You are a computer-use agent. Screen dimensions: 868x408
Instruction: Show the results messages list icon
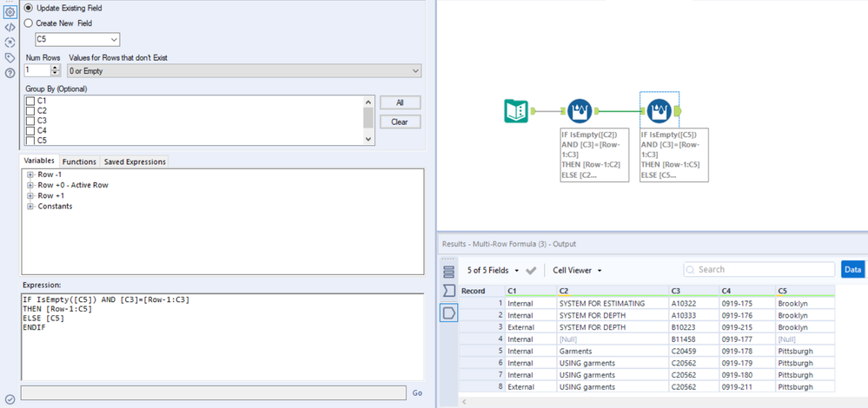449,272
